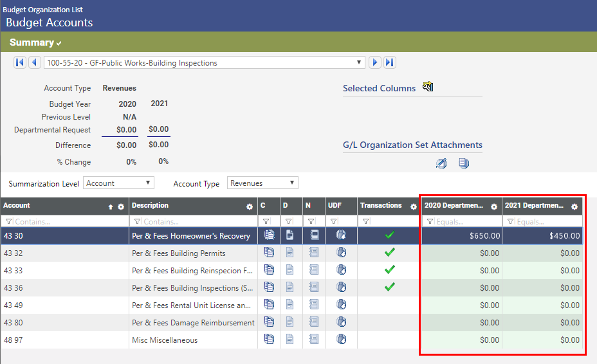The height and width of the screenshot is (364, 597).
Task: Expand the Summarization Level dropdown
Action: pyautogui.click(x=119, y=183)
